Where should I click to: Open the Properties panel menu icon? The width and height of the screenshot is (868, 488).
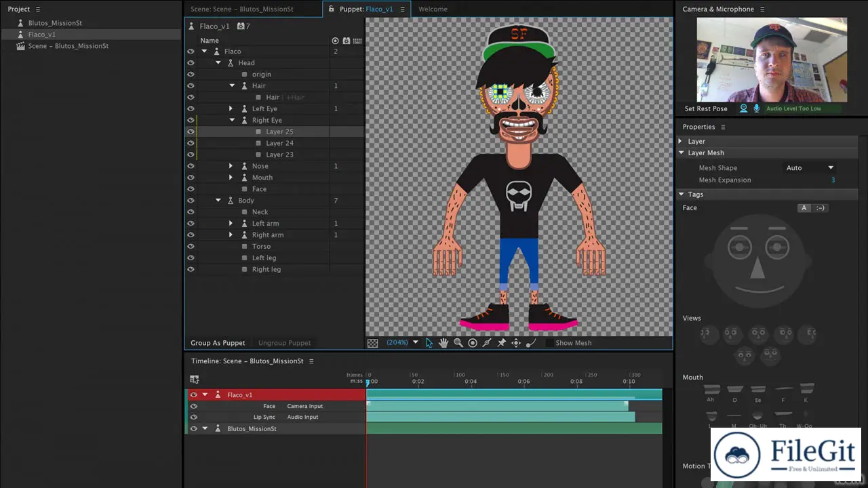(x=723, y=127)
